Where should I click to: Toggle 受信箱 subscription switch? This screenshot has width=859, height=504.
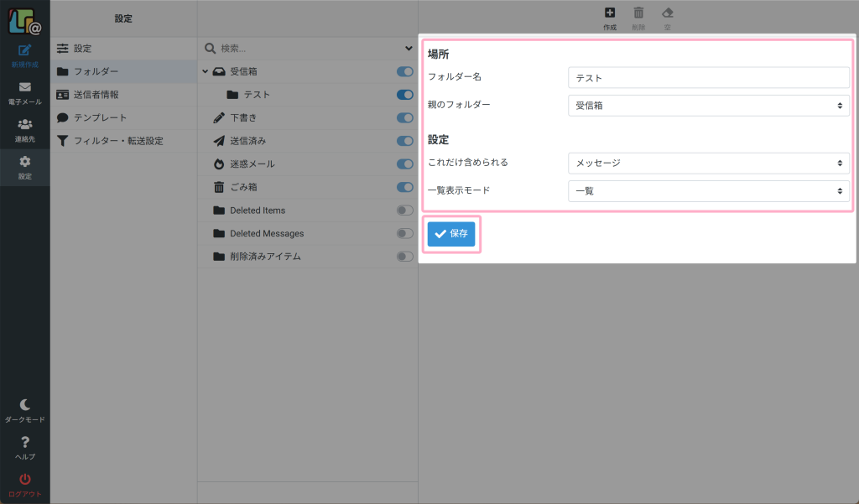pos(405,72)
